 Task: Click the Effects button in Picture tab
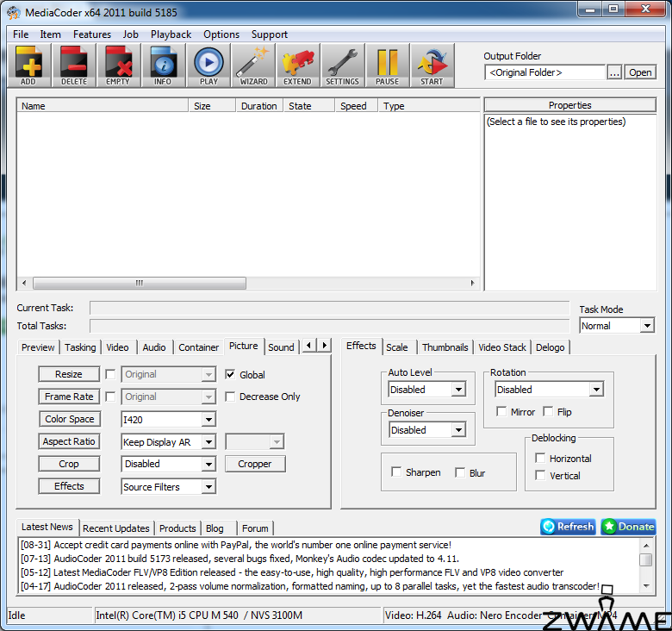tap(69, 486)
